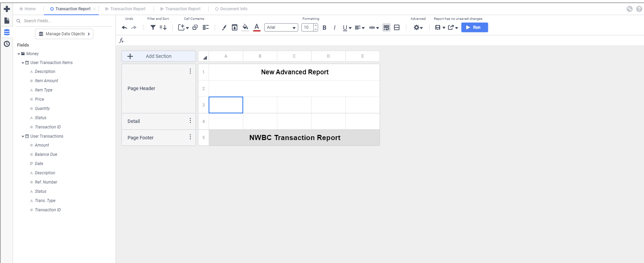Switch to the Home tab
The width and height of the screenshot is (644, 263).
pos(27,9)
